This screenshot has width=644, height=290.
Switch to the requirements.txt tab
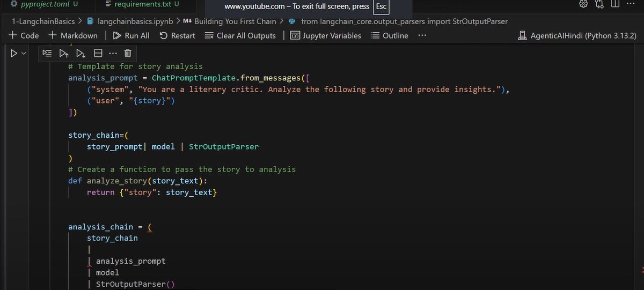(x=142, y=4)
